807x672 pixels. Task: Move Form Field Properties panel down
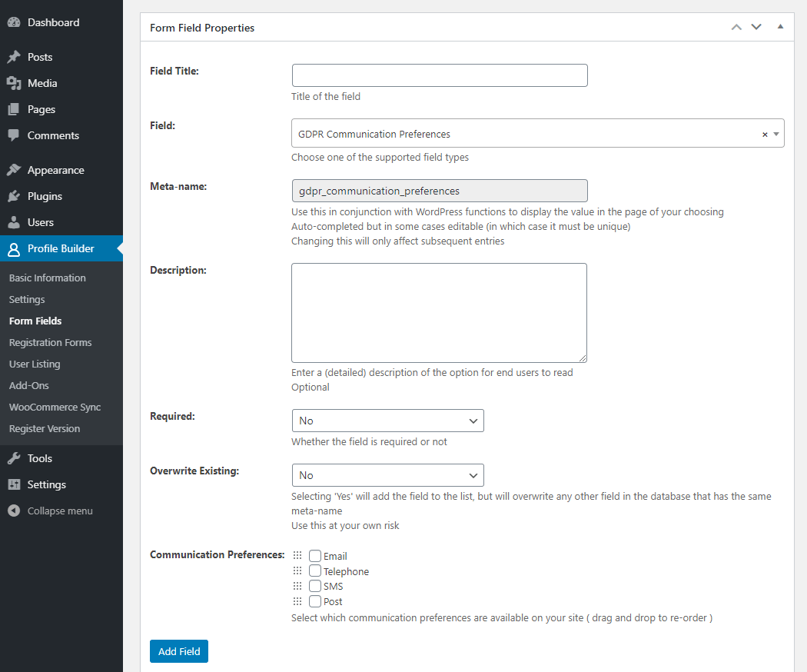756,27
